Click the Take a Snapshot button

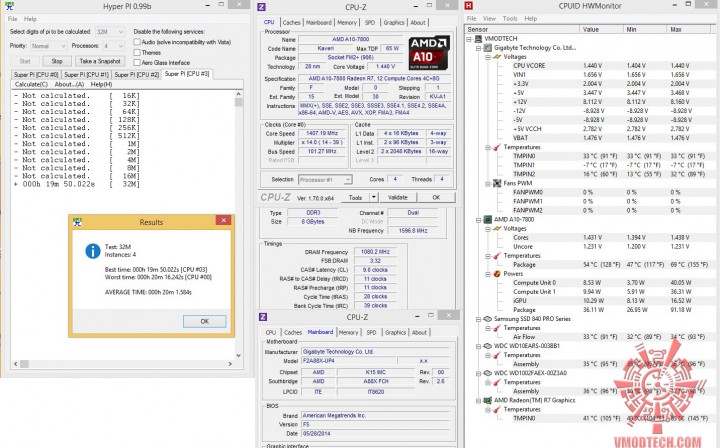[x=100, y=61]
